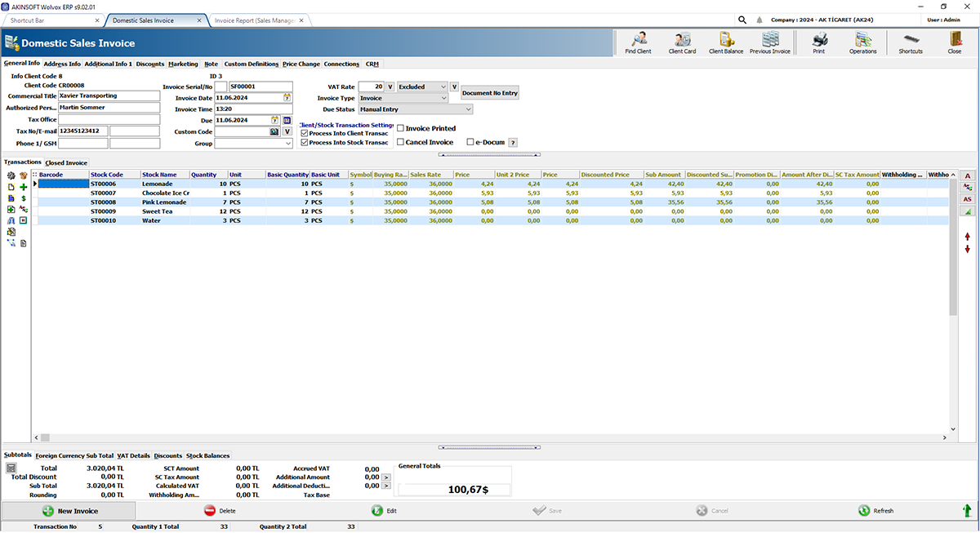The width and height of the screenshot is (980, 533).
Task: Click the green triangle icon right of the grid
Action: 967,211
